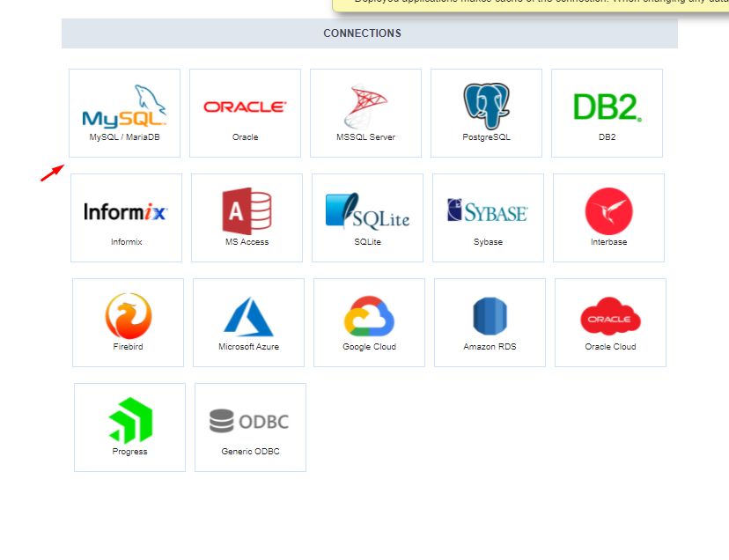The width and height of the screenshot is (729, 560).
Task: Select the Interbase connection
Action: (x=609, y=217)
